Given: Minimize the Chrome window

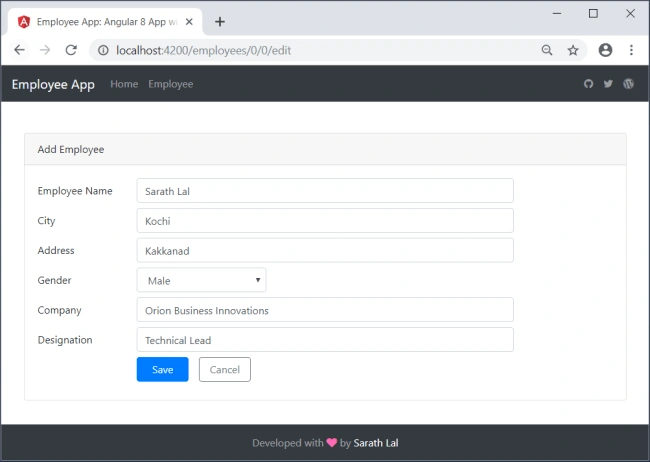Looking at the screenshot, I should click(557, 14).
